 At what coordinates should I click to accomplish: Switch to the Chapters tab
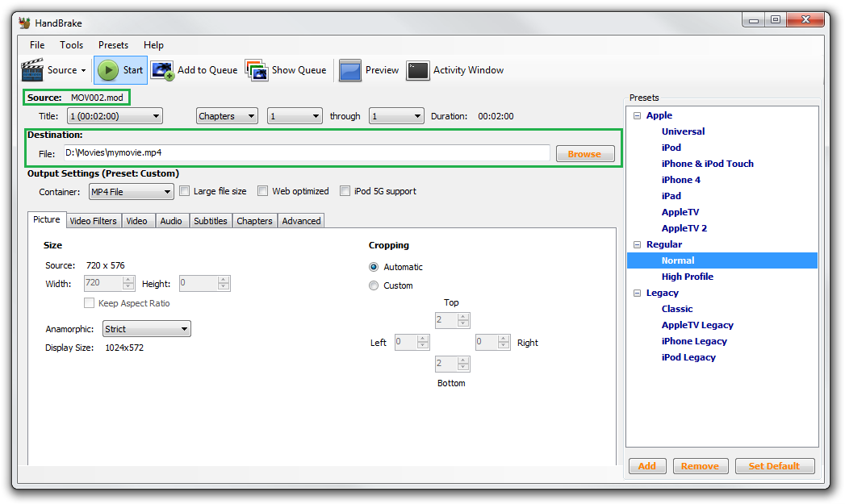pyautogui.click(x=254, y=221)
